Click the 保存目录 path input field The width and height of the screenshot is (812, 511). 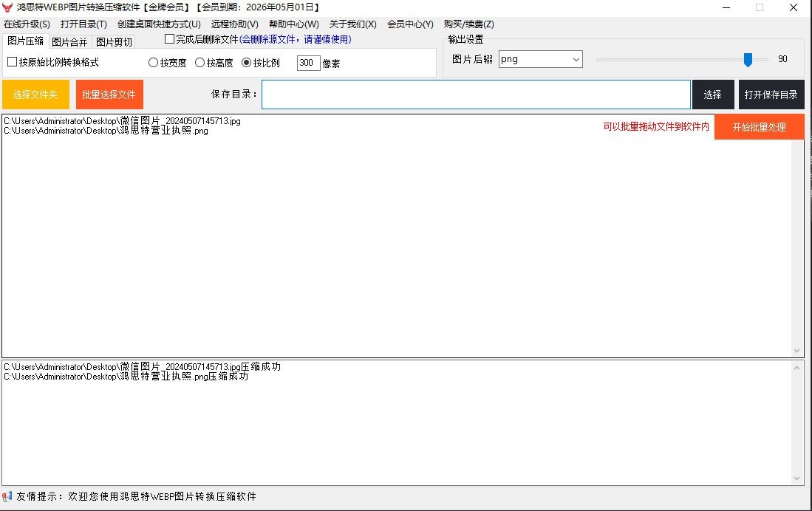point(476,95)
